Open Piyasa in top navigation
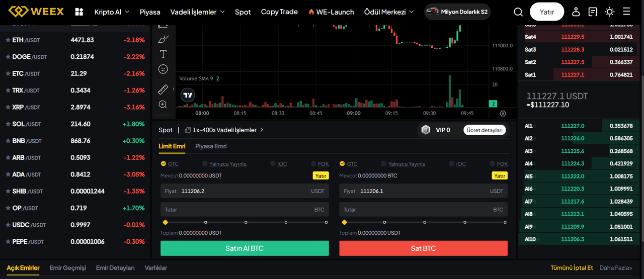The width and height of the screenshot is (644, 279). (150, 12)
